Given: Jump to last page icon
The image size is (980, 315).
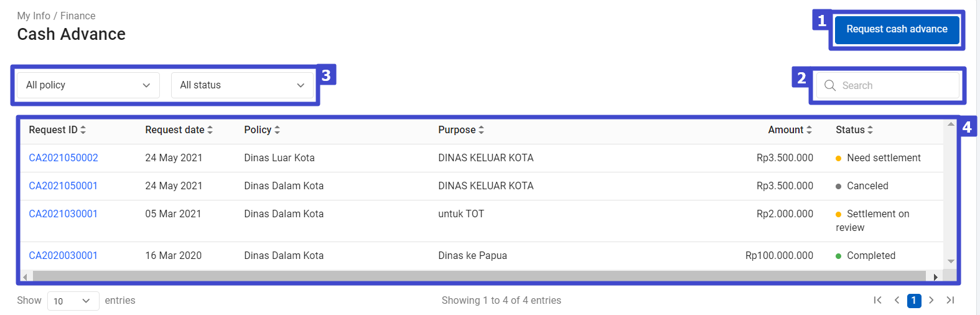Looking at the screenshot, I should [950, 300].
